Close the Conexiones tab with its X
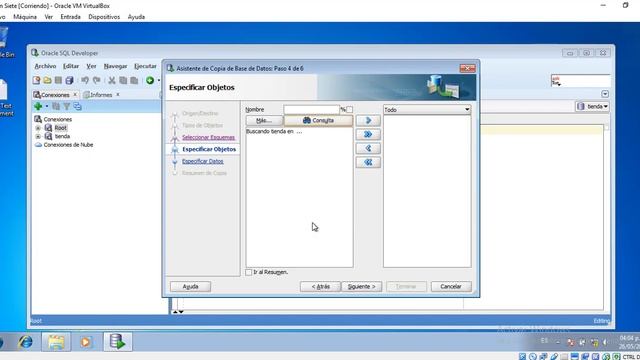Image resolution: width=640 pixels, height=360 pixels. [75, 95]
